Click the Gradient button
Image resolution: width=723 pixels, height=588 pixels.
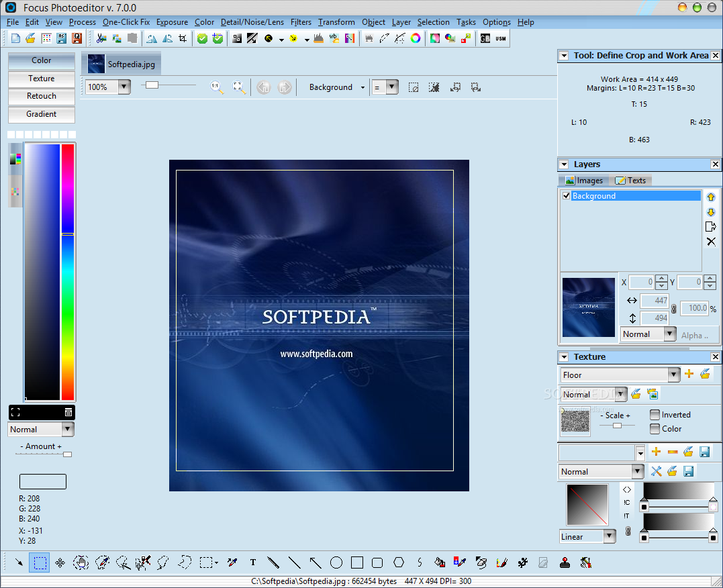42,114
